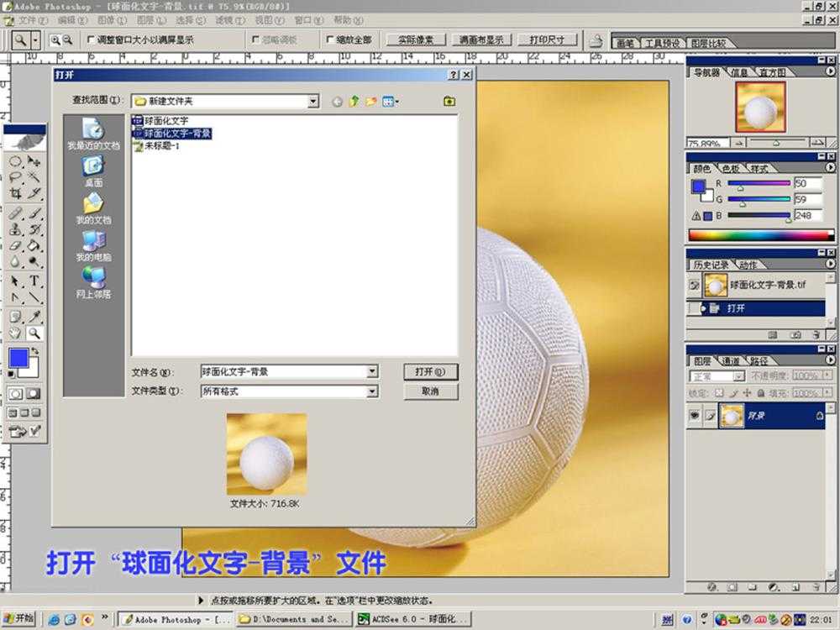Select the Path Selection arrow tool
Screen dimensions: 840x630
[x=15, y=281]
